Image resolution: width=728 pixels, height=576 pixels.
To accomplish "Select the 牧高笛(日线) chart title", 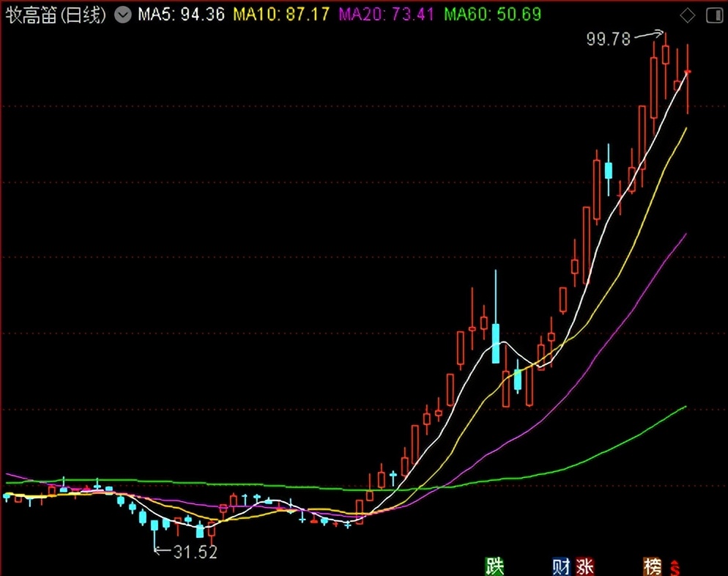I will tap(56, 15).
